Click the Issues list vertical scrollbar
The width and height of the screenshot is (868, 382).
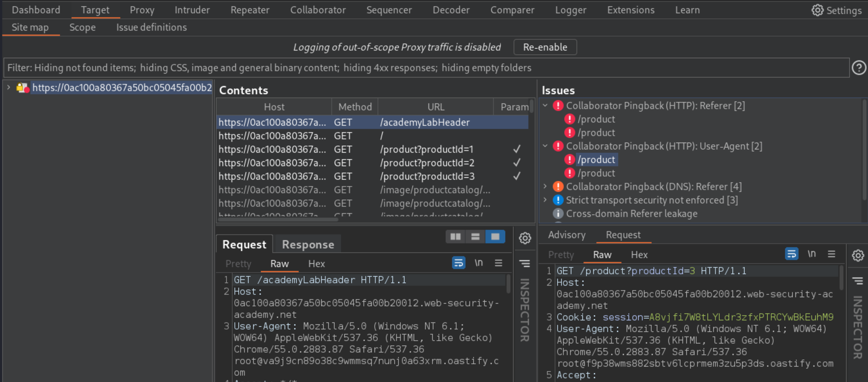865,150
